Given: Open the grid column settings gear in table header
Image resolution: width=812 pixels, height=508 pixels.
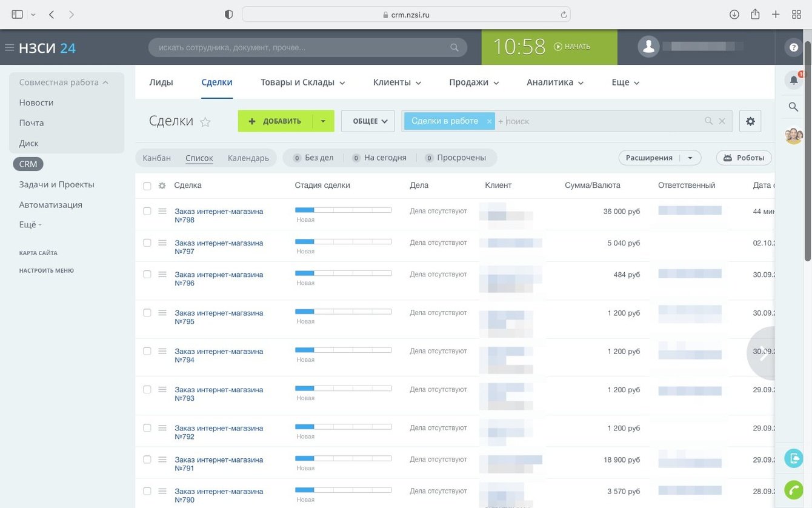Looking at the screenshot, I should pos(162,185).
